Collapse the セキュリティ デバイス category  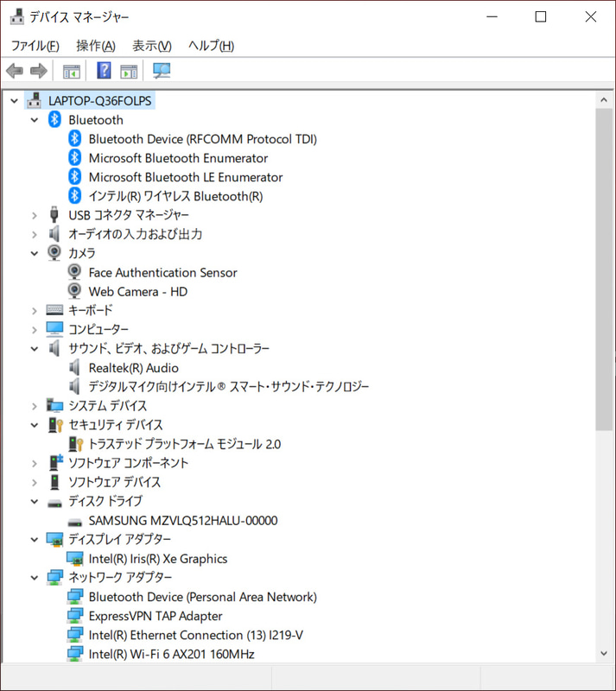(x=35, y=425)
